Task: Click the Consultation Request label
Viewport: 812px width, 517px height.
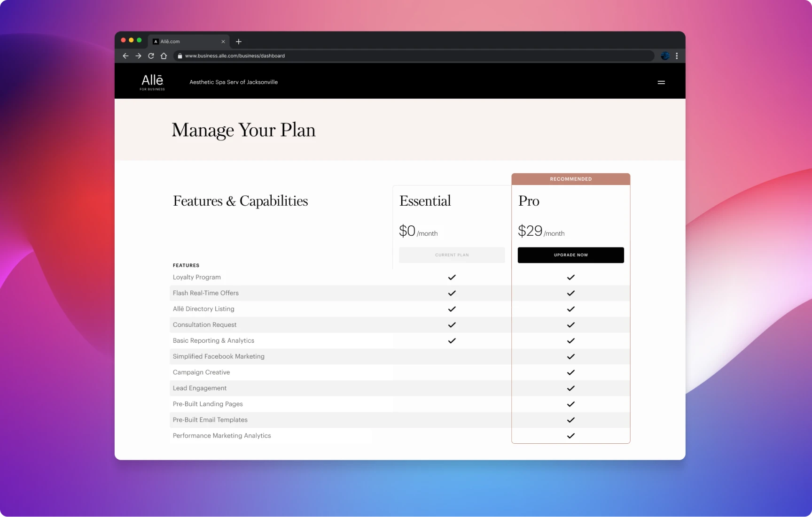Action: point(204,325)
